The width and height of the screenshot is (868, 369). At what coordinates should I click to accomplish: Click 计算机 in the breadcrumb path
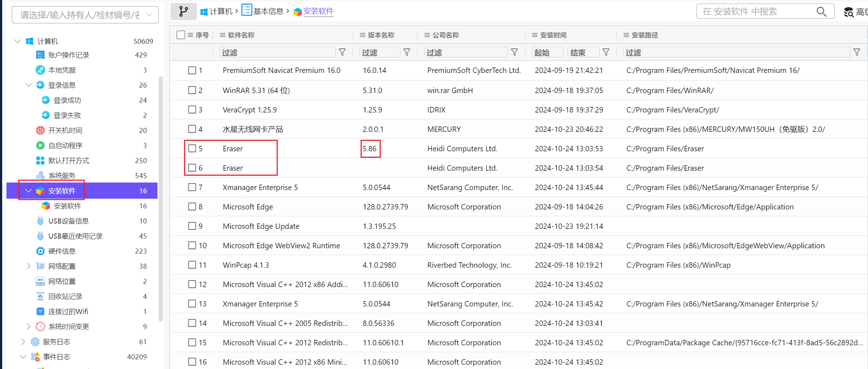pyautogui.click(x=221, y=11)
